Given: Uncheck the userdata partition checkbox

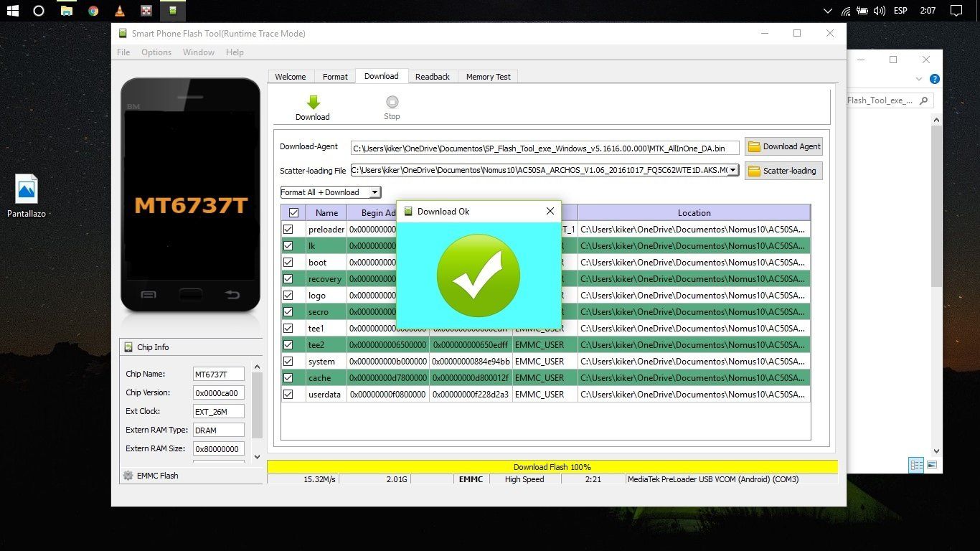Looking at the screenshot, I should point(288,395).
